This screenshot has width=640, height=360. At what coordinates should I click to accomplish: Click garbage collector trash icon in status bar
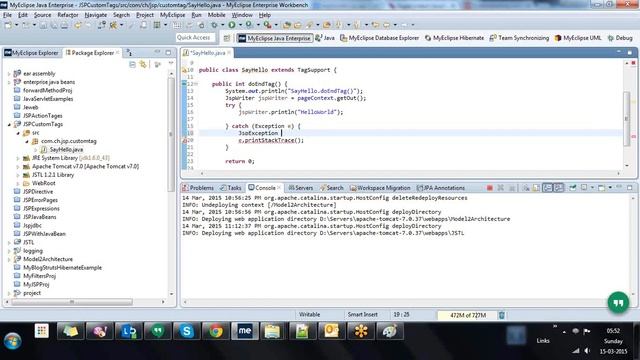502,315
